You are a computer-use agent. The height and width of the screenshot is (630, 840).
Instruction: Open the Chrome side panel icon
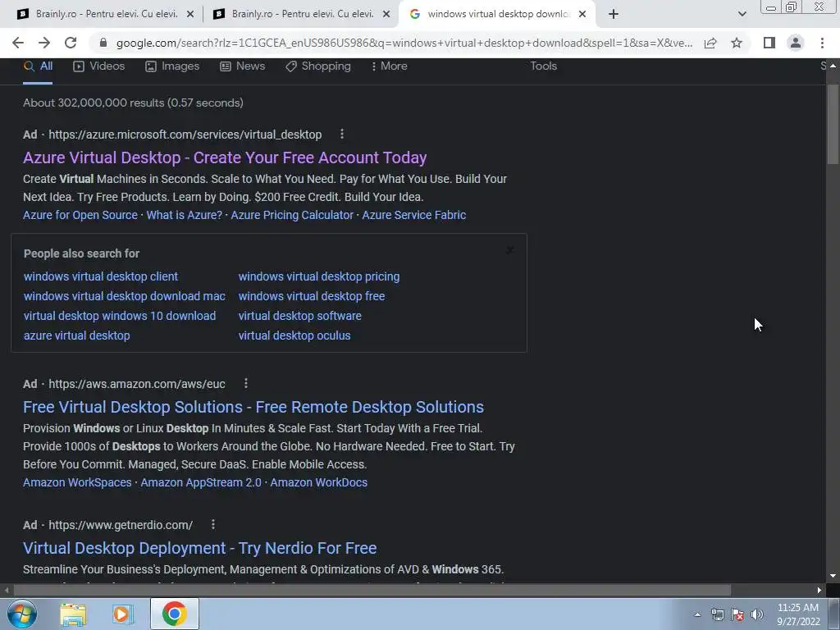769,43
